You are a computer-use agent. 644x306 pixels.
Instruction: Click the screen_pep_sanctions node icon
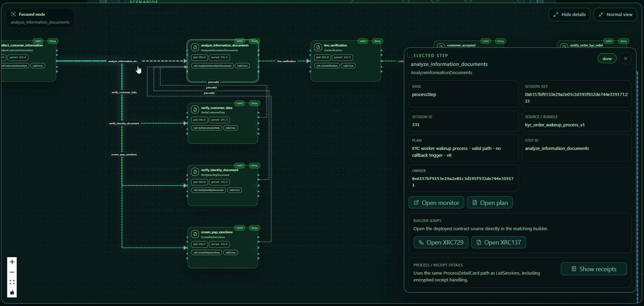[195, 234]
